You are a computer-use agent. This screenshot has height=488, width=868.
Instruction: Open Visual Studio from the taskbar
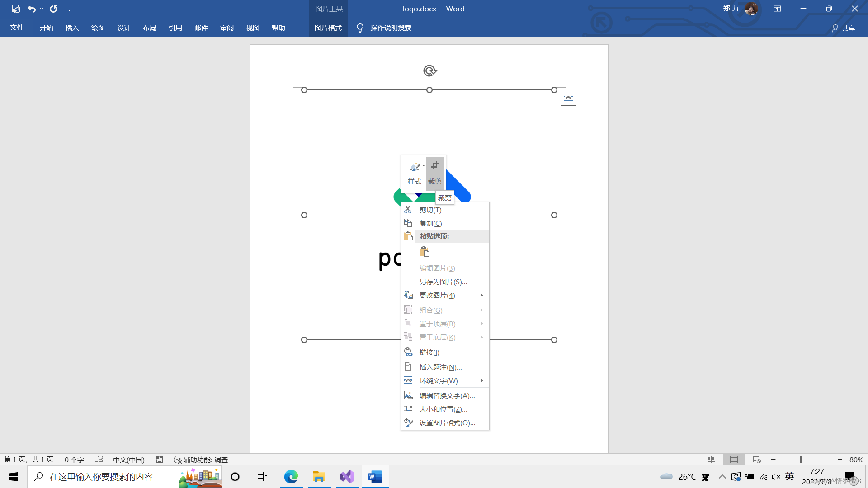[x=347, y=477]
